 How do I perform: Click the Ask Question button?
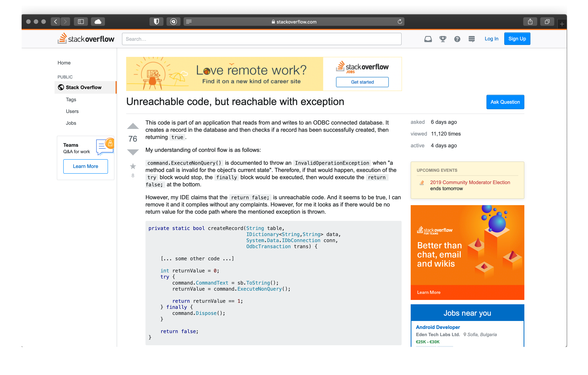(505, 102)
